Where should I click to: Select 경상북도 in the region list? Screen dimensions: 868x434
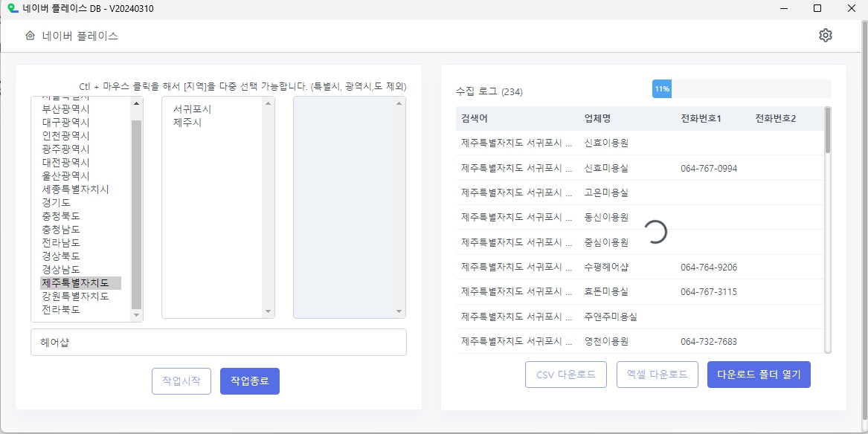click(x=61, y=256)
